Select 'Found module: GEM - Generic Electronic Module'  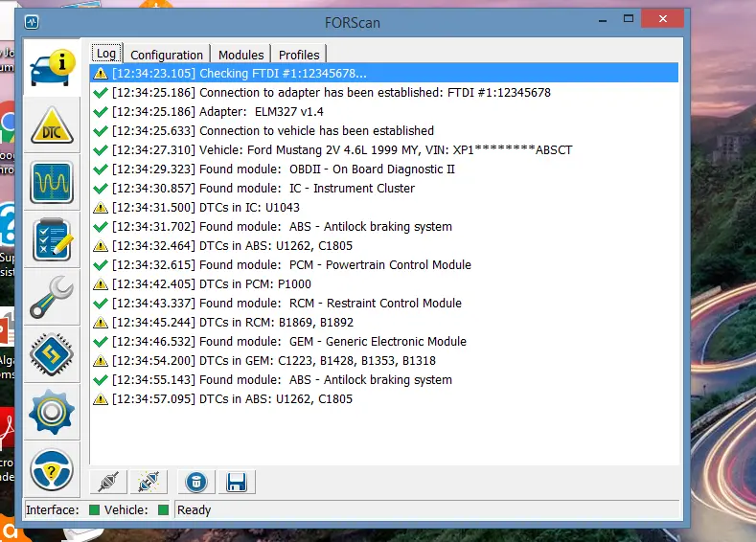tap(384, 342)
